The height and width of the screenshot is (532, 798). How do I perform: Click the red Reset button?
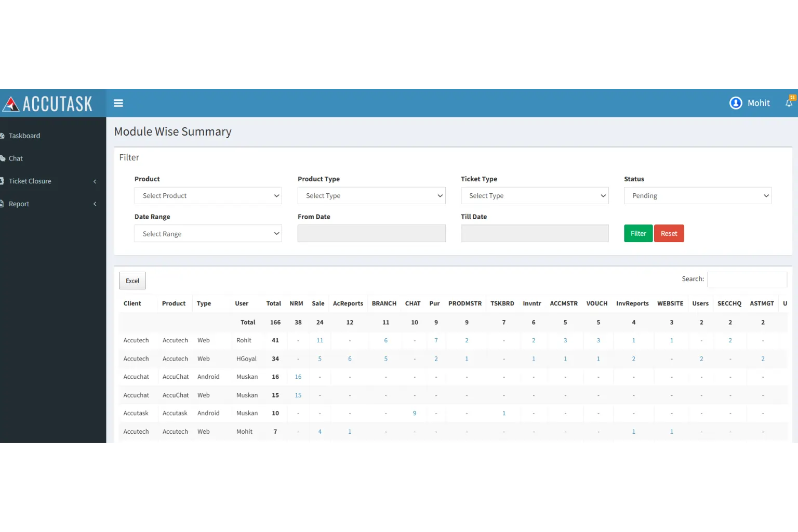click(669, 234)
